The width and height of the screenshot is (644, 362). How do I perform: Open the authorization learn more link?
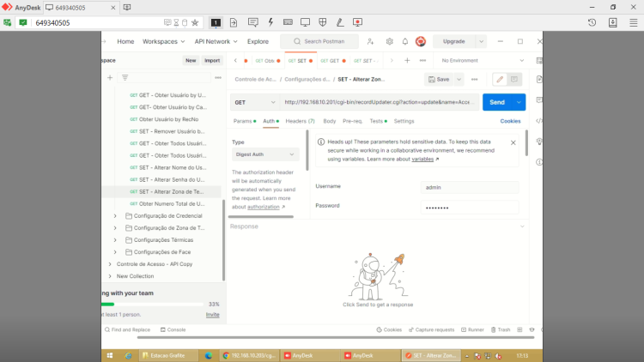coord(264,207)
